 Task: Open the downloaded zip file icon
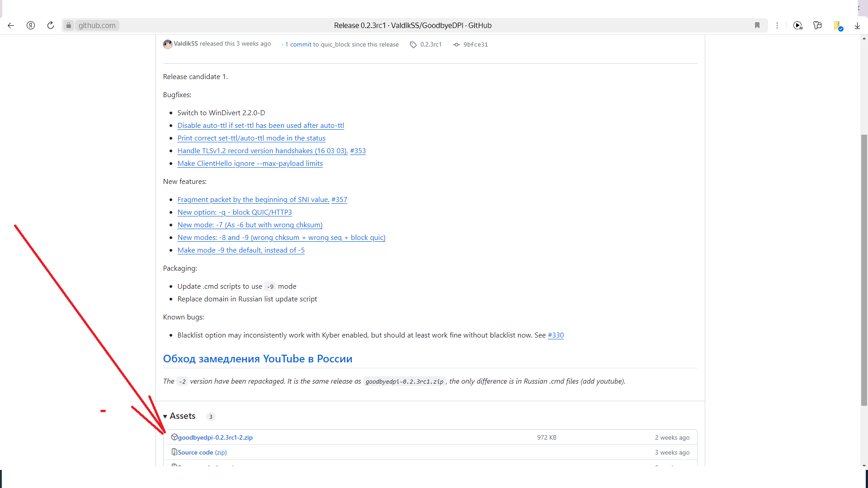point(838,26)
